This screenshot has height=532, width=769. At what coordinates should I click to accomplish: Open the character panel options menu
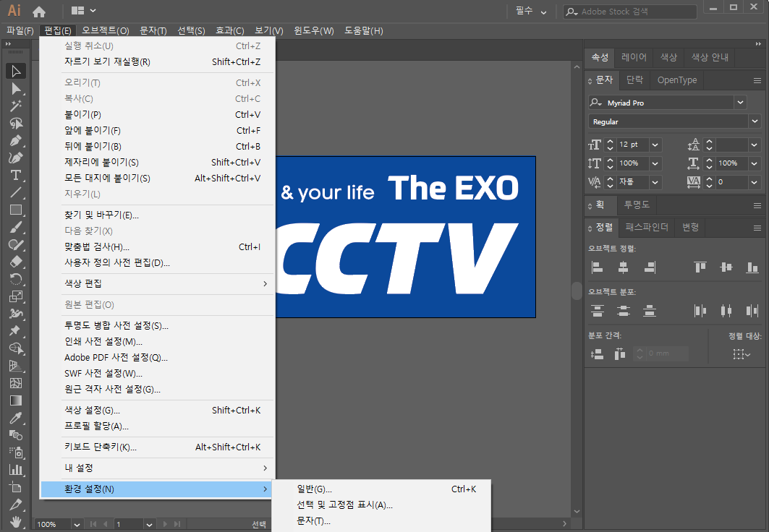click(757, 80)
